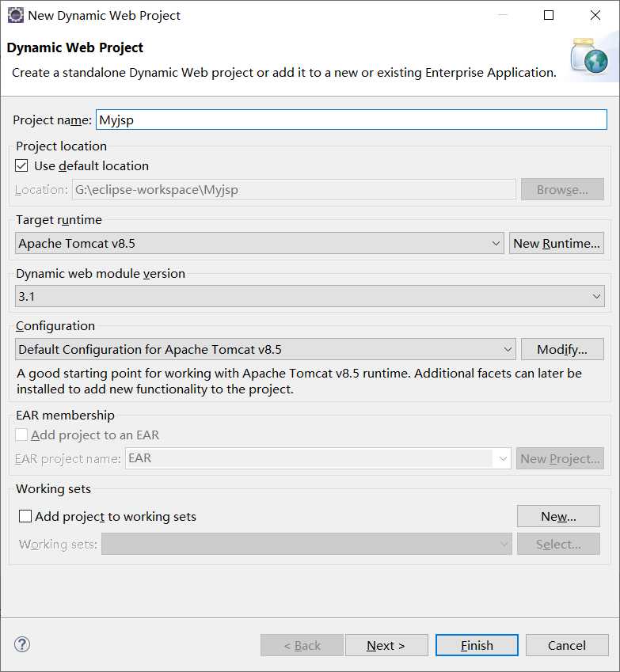Click the New Runtime... button
The height and width of the screenshot is (672, 620).
pyautogui.click(x=556, y=244)
